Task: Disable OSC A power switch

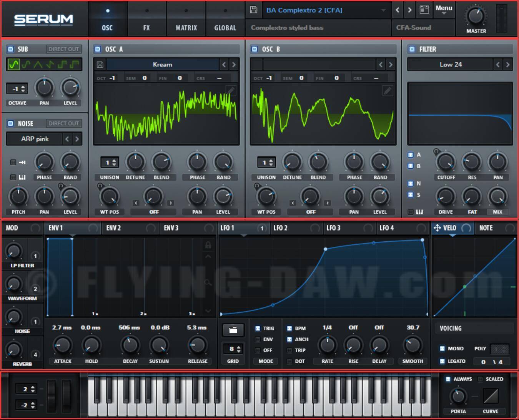Action: [98, 49]
